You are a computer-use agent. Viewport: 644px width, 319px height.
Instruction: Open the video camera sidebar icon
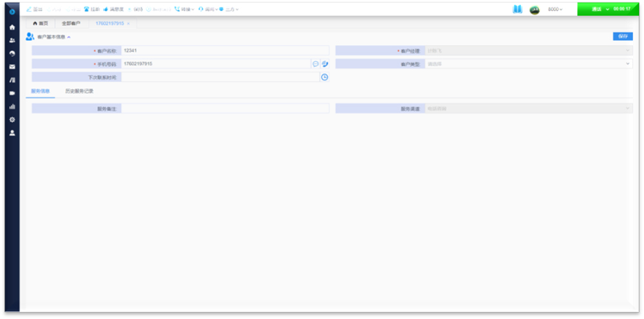[x=12, y=93]
